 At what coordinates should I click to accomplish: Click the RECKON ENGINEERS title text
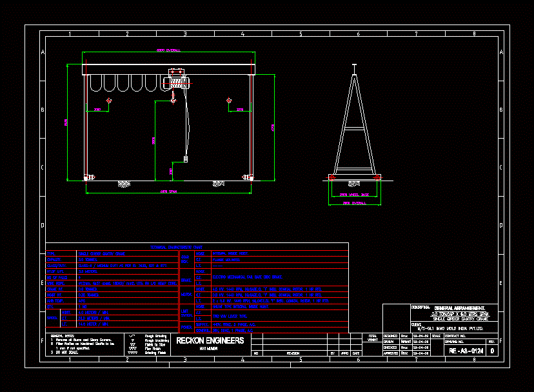[210, 340]
